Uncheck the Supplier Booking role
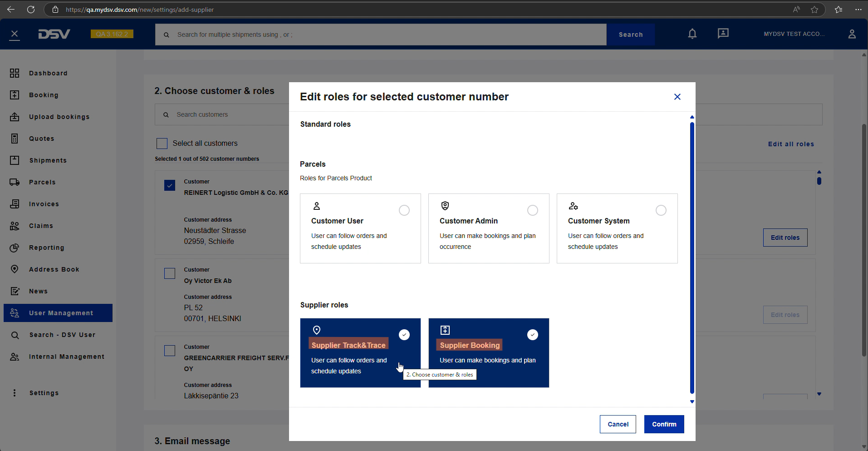 click(532, 335)
